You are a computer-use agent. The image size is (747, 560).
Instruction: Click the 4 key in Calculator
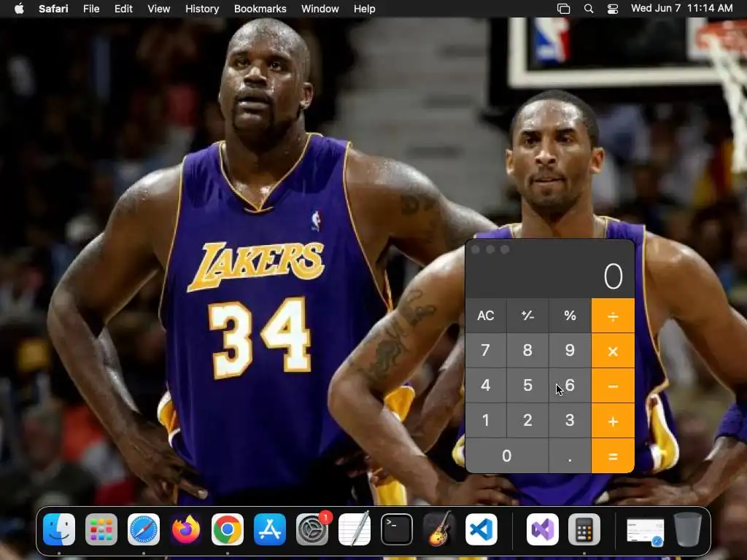pos(485,386)
